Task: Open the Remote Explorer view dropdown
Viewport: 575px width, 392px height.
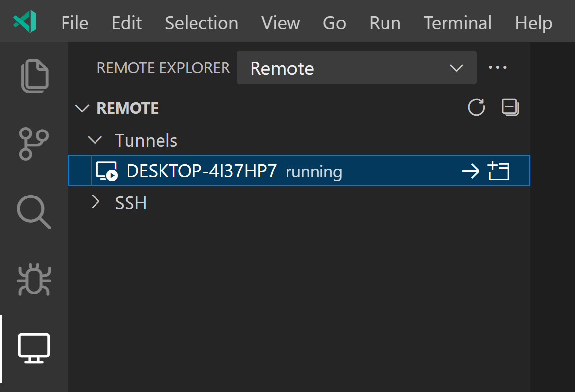Action: [356, 68]
